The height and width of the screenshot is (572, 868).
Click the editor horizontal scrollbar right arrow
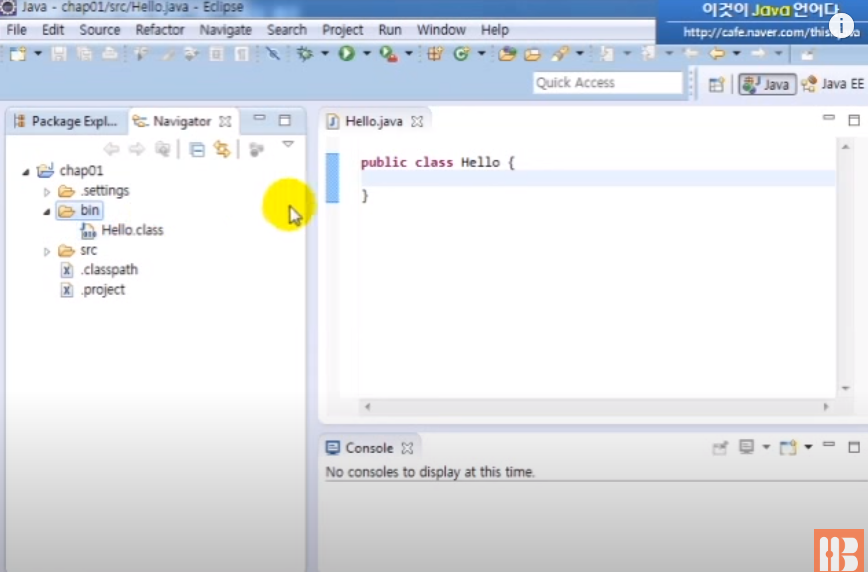[826, 406]
